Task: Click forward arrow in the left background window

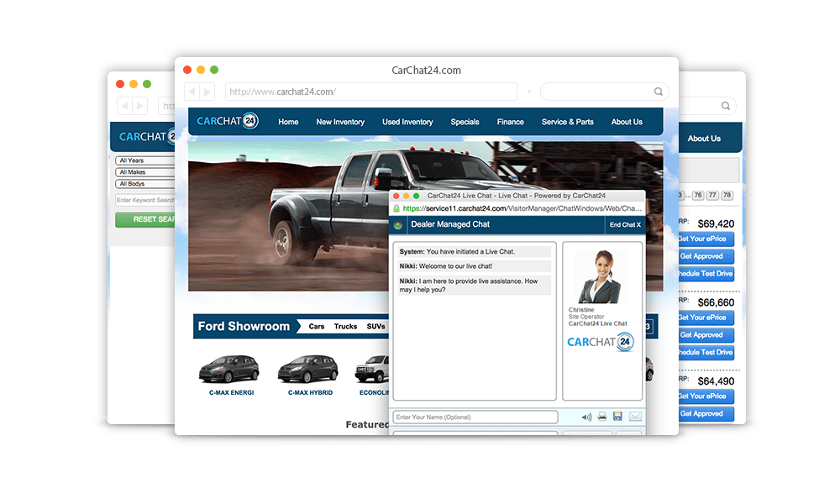Action: pyautogui.click(x=139, y=106)
